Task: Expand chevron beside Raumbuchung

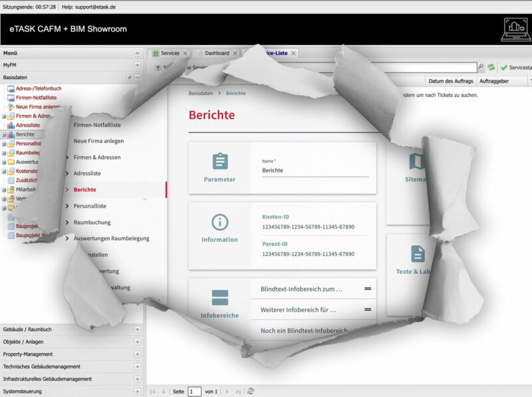Action: (x=67, y=222)
